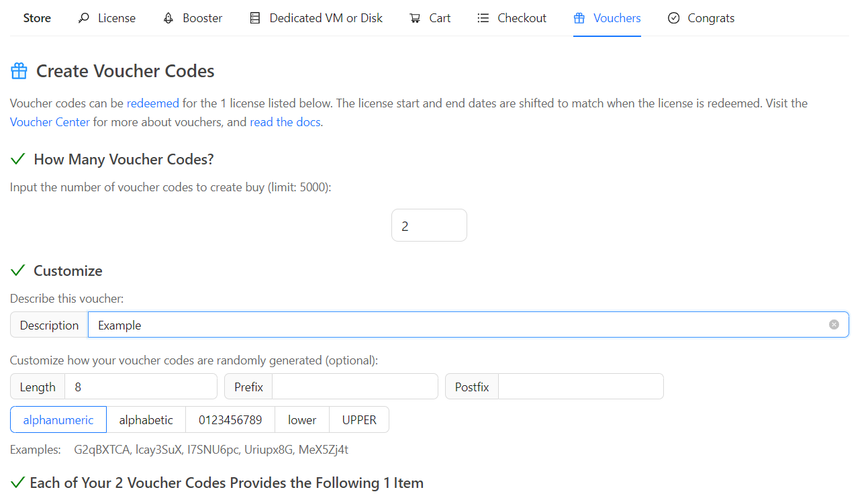Viewport: 868px width, 500px height.
Task: Visit the Voucher Center link
Action: coord(50,122)
